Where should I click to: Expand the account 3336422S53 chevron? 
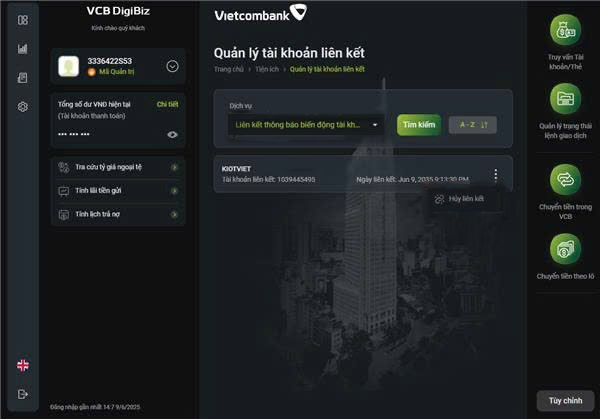(x=172, y=66)
